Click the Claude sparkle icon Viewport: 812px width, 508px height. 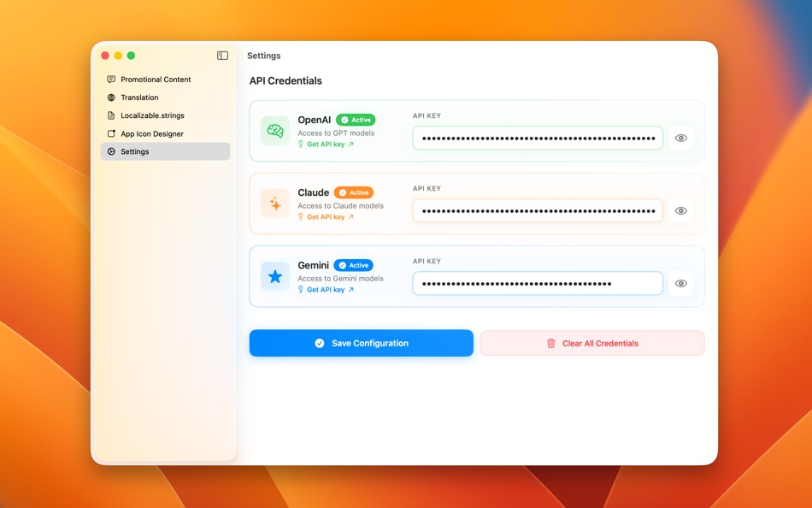pos(274,204)
